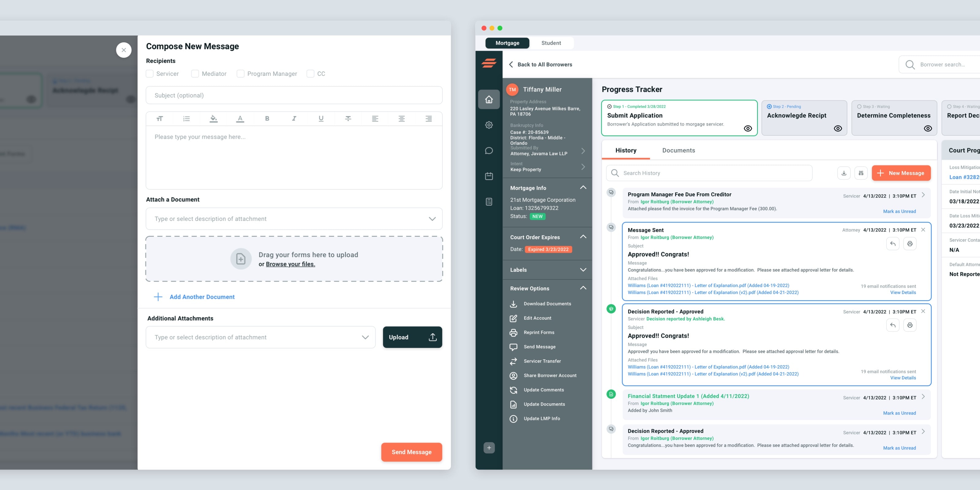Click the Borrower search field
Screen dimensions: 980x490
[940, 65]
